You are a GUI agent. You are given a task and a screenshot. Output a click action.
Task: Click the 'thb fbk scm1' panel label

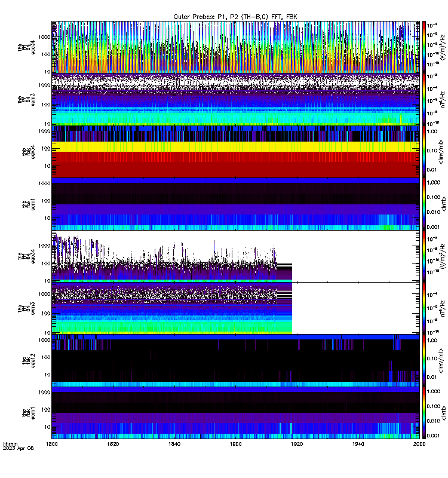(28, 204)
